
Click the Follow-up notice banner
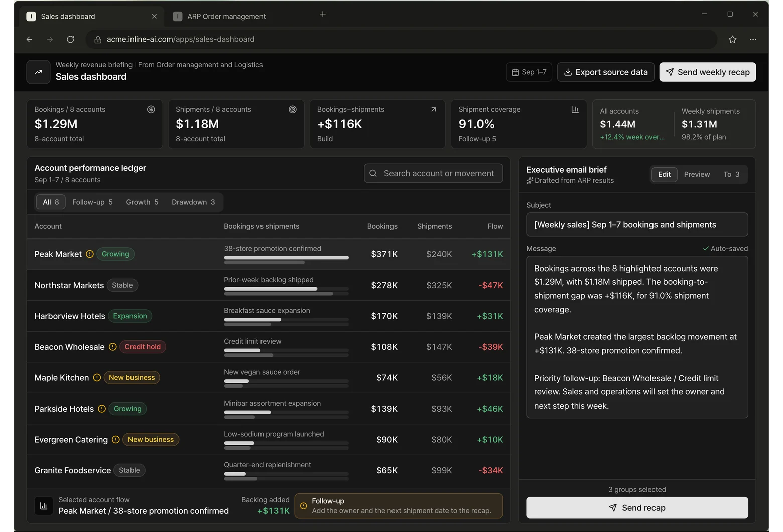click(x=399, y=506)
